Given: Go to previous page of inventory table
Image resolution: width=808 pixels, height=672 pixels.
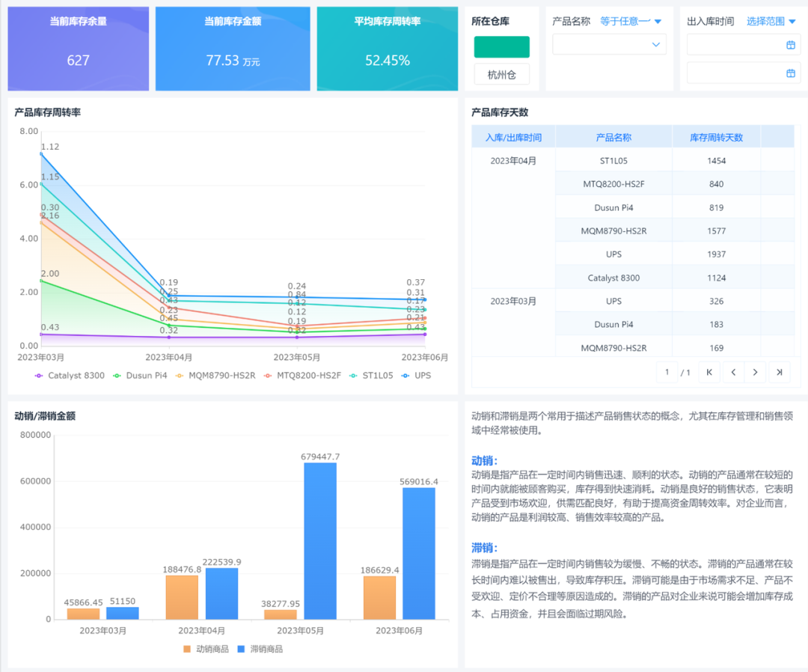Looking at the screenshot, I should click(733, 372).
